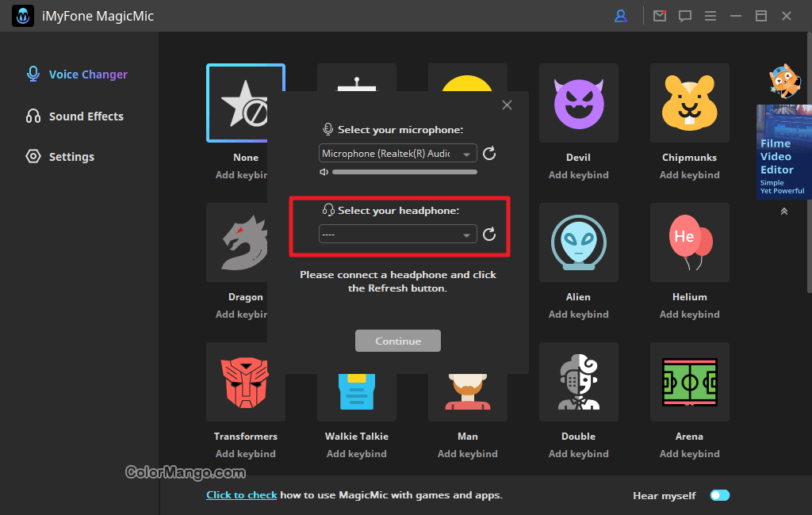
Task: Open the 'Click to check' link
Action: [241, 495]
